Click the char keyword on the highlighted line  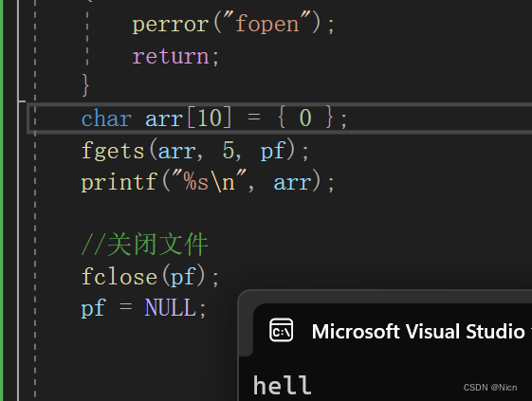(x=106, y=118)
